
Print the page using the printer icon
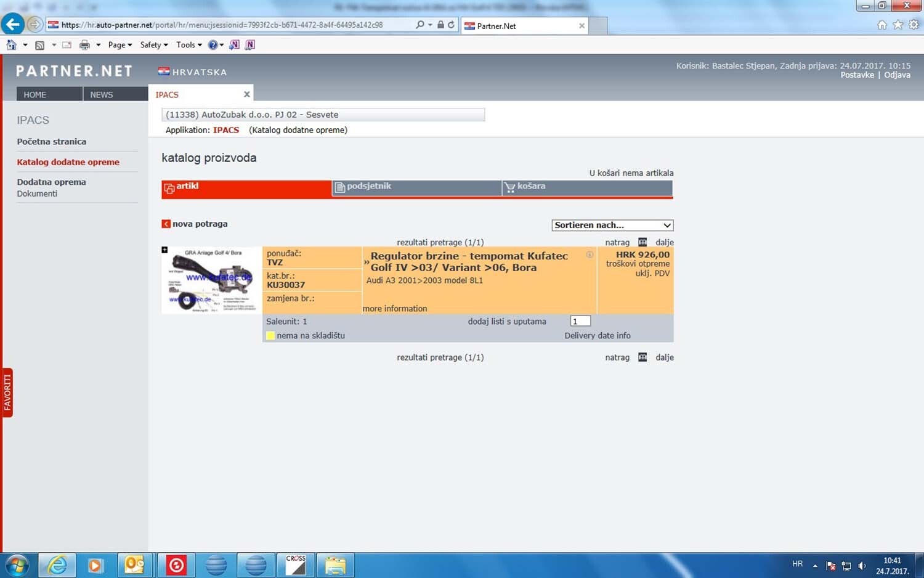pyautogui.click(x=84, y=44)
